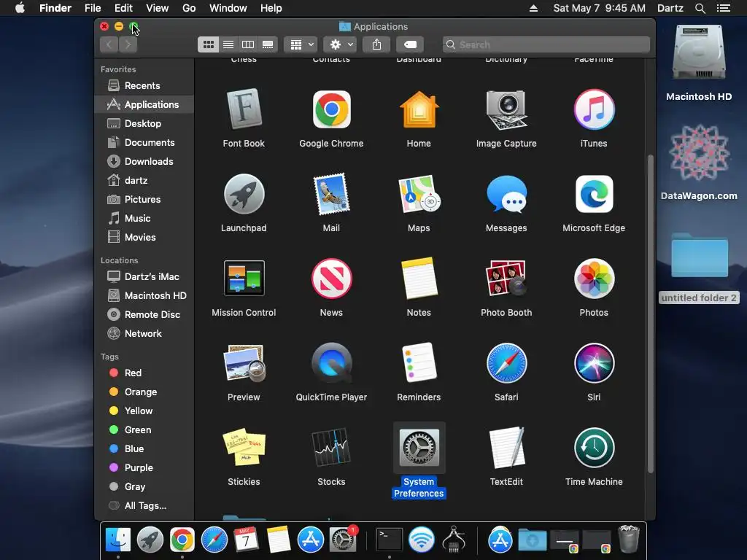
Task: Click the Finder search field
Action: click(x=546, y=44)
